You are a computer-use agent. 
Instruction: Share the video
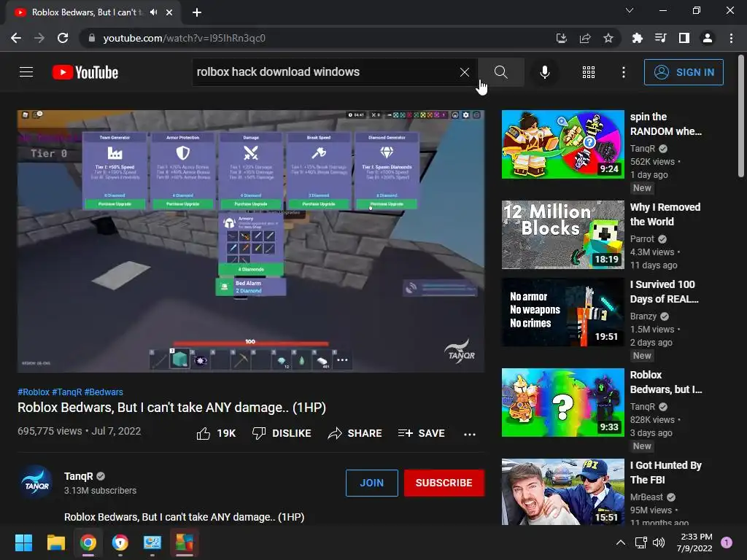coord(355,433)
